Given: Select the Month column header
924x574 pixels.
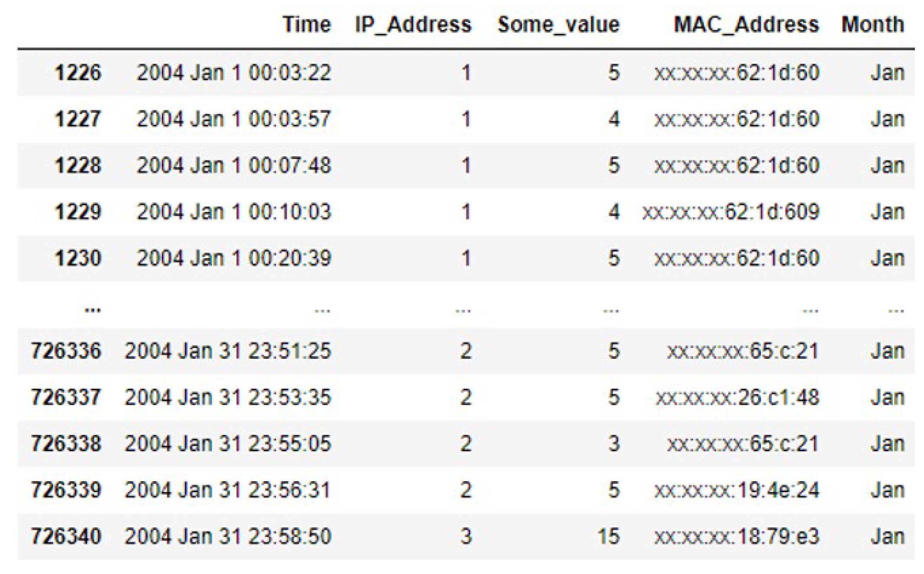Looking at the screenshot, I should click(872, 24).
